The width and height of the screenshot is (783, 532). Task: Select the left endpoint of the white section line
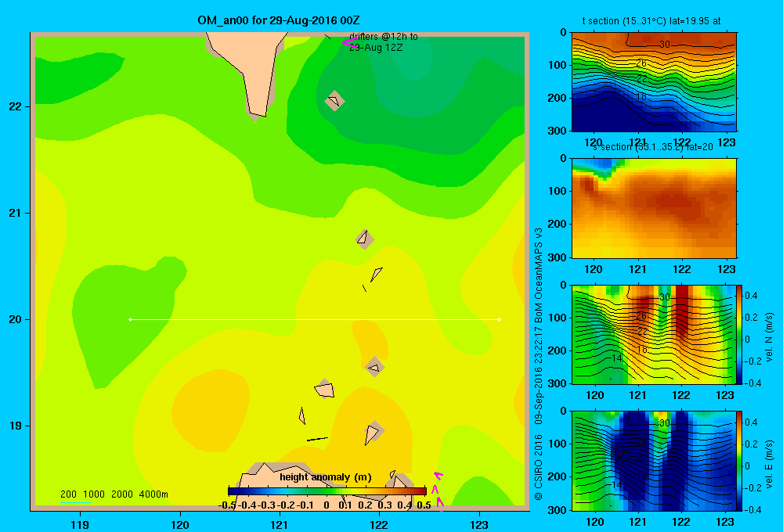(130, 319)
